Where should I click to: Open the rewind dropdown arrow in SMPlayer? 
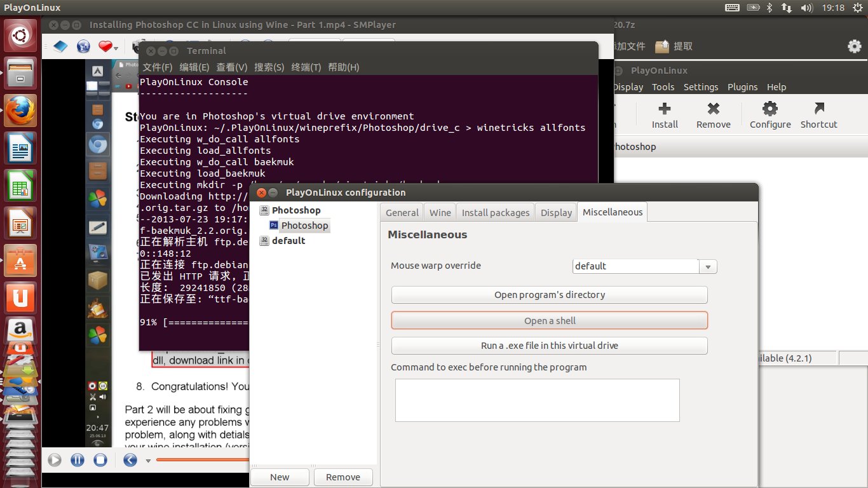point(148,461)
